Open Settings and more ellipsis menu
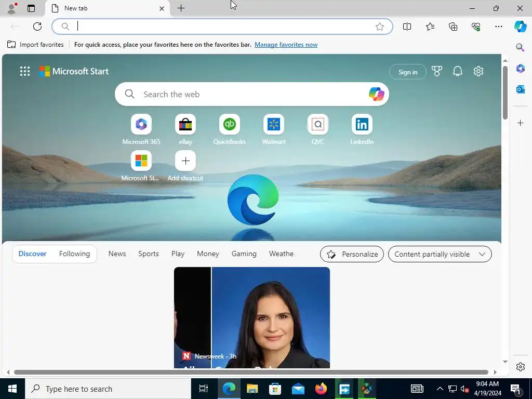The width and height of the screenshot is (532, 399). click(x=498, y=26)
